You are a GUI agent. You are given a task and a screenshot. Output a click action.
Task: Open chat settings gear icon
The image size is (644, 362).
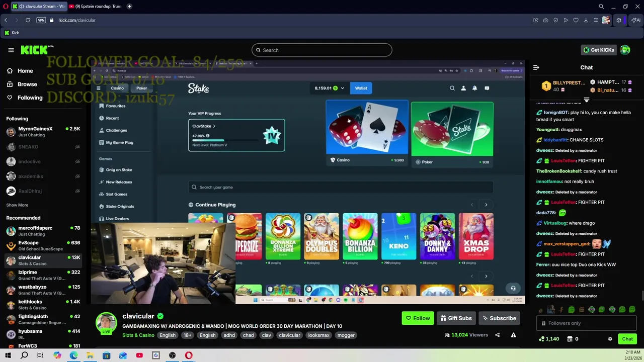pyautogui.click(x=610, y=339)
